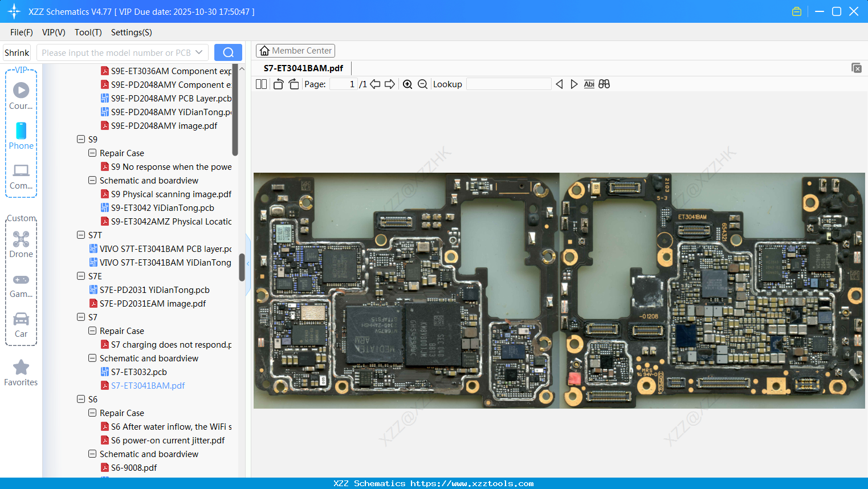Open the model number dropdown arrow

click(x=199, y=52)
